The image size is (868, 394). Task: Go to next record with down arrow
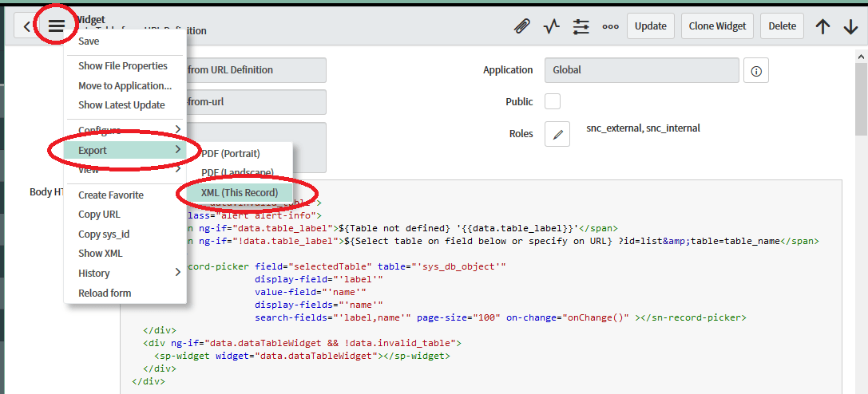pyautogui.click(x=850, y=26)
